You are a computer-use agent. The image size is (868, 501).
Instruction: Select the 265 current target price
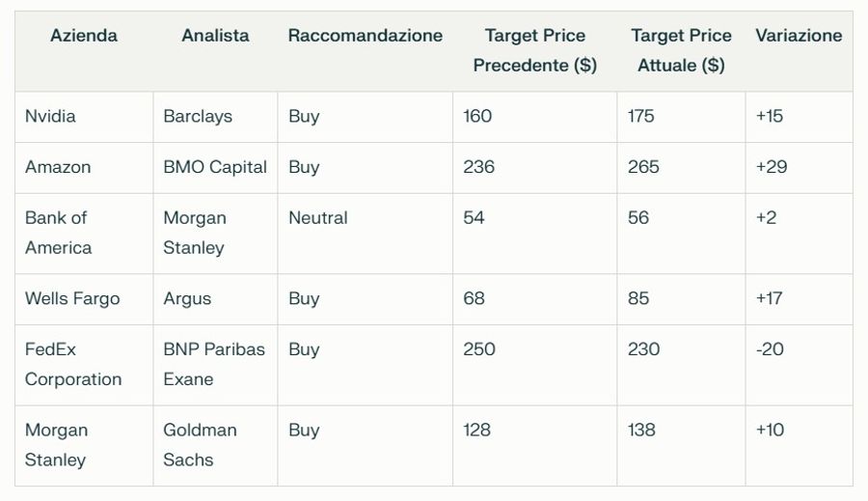tap(643, 167)
